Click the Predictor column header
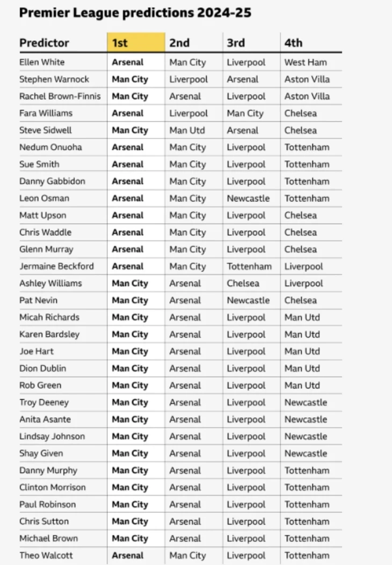392x565 pixels. pyautogui.click(x=44, y=43)
